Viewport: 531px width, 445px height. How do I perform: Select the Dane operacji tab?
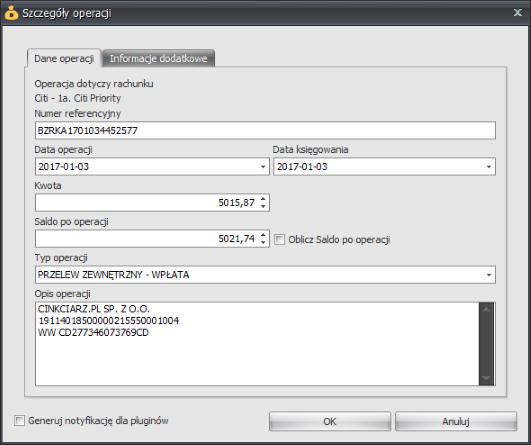pyautogui.click(x=64, y=58)
